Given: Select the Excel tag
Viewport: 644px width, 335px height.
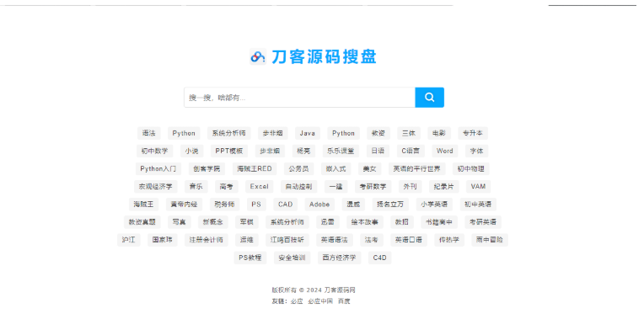Looking at the screenshot, I should 260,187.
